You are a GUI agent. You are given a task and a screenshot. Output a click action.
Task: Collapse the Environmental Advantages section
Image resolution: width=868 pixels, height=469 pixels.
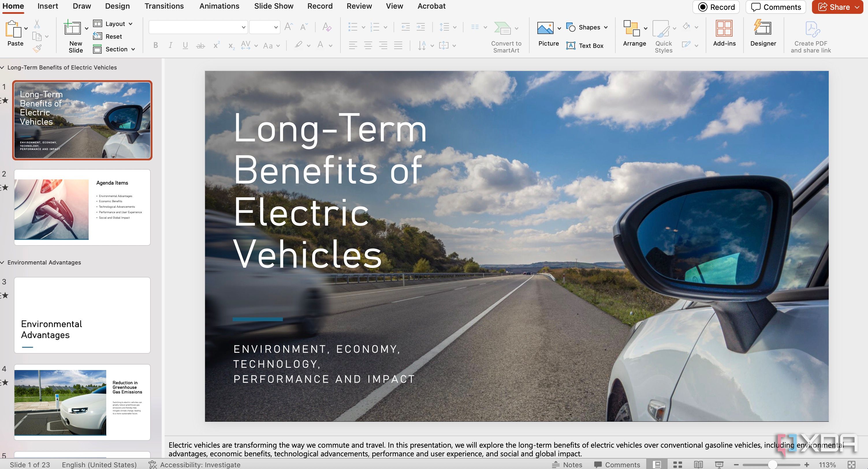(3, 262)
